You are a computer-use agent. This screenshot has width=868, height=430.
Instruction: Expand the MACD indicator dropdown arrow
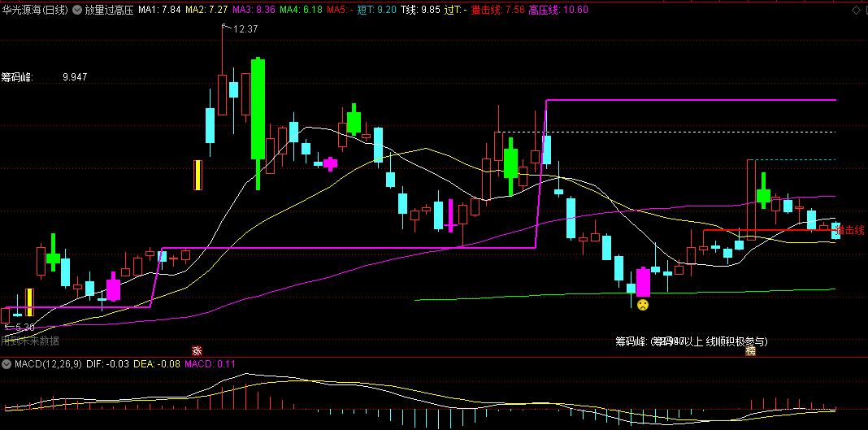(7, 364)
